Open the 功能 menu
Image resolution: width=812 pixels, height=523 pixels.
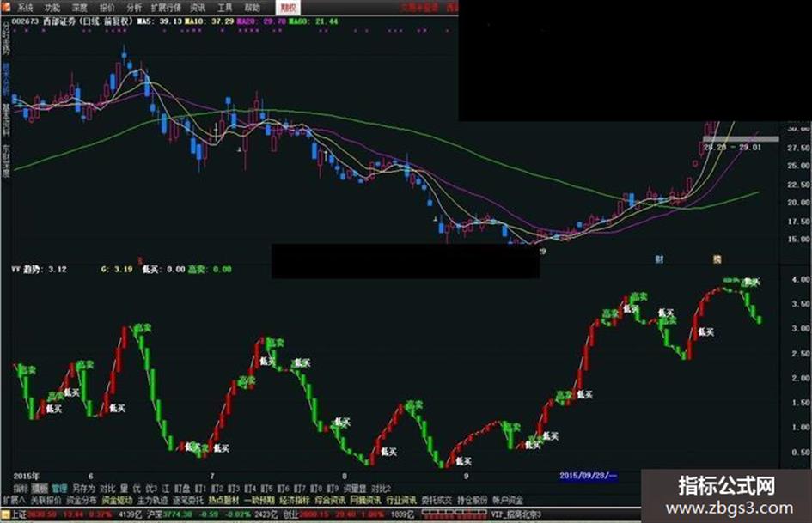click(x=52, y=7)
